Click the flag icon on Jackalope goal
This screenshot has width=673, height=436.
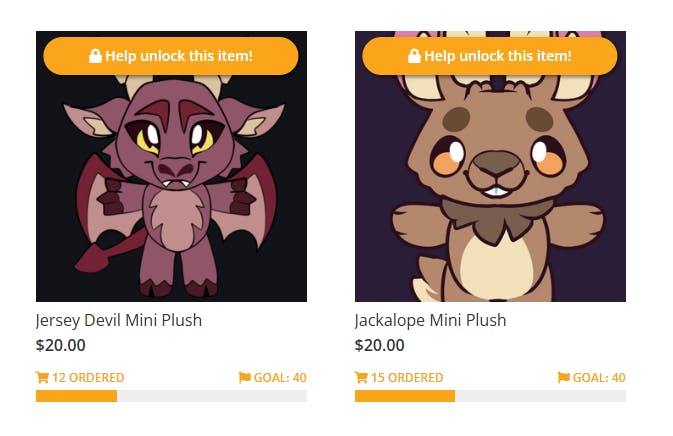(x=564, y=378)
